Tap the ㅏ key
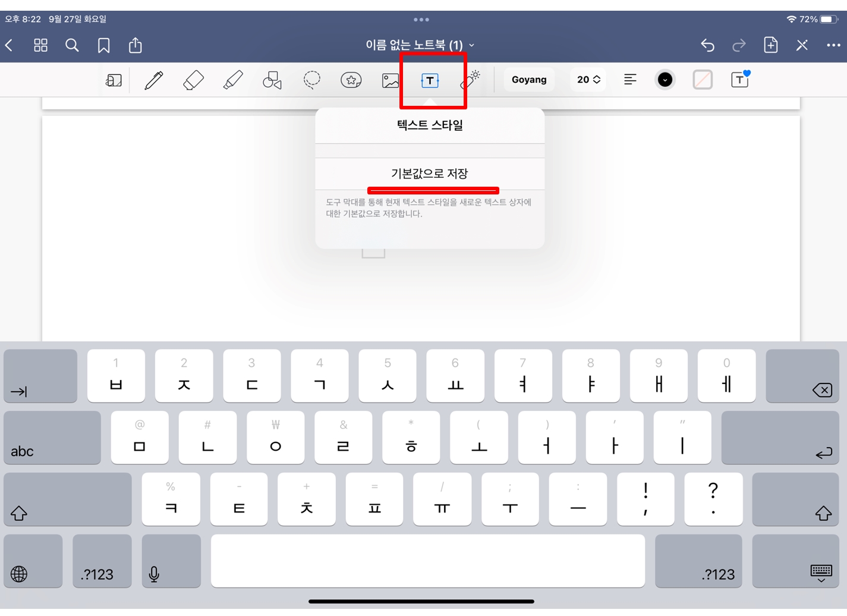 pyautogui.click(x=615, y=438)
